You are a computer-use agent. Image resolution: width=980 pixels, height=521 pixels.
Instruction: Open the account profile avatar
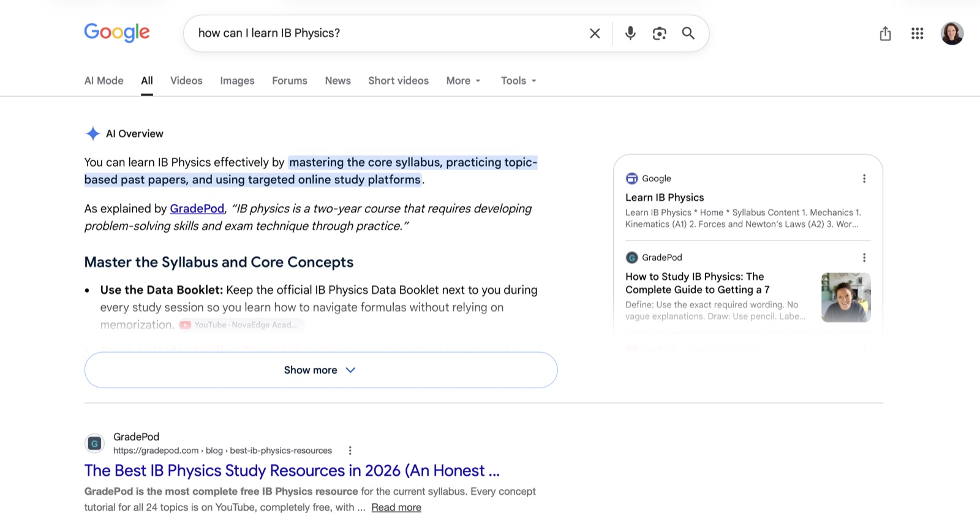coord(952,33)
